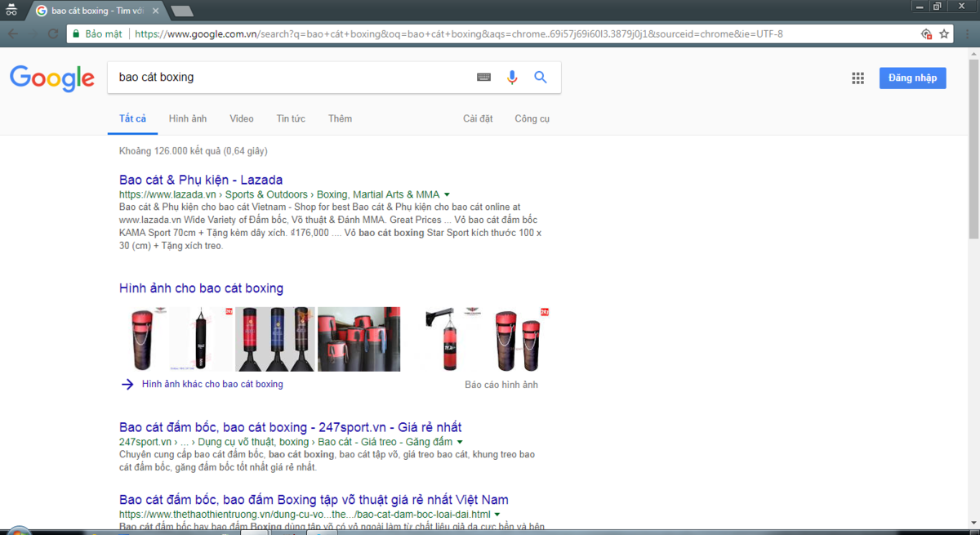
Task: Switch to the Hình ảnh tab
Action: click(x=188, y=118)
